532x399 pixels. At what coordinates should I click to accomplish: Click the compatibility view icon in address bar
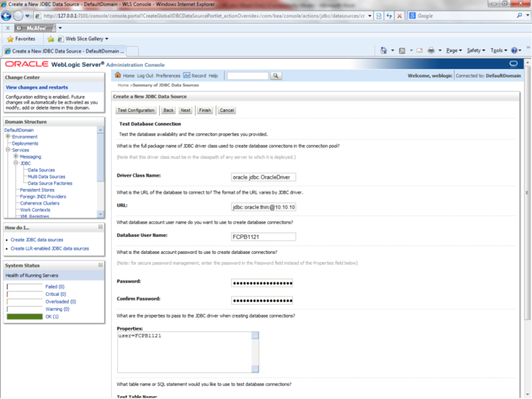tap(379, 16)
